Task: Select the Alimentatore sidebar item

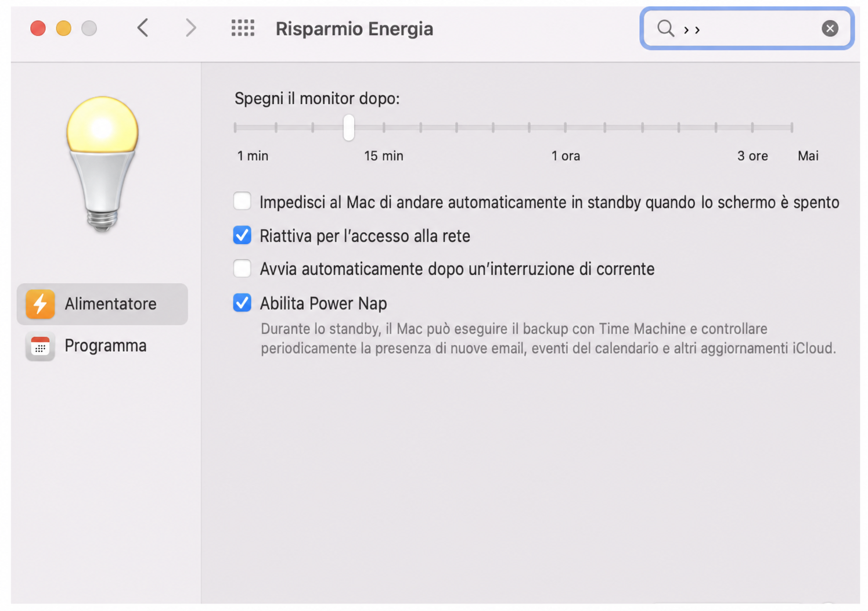Action: (x=102, y=304)
